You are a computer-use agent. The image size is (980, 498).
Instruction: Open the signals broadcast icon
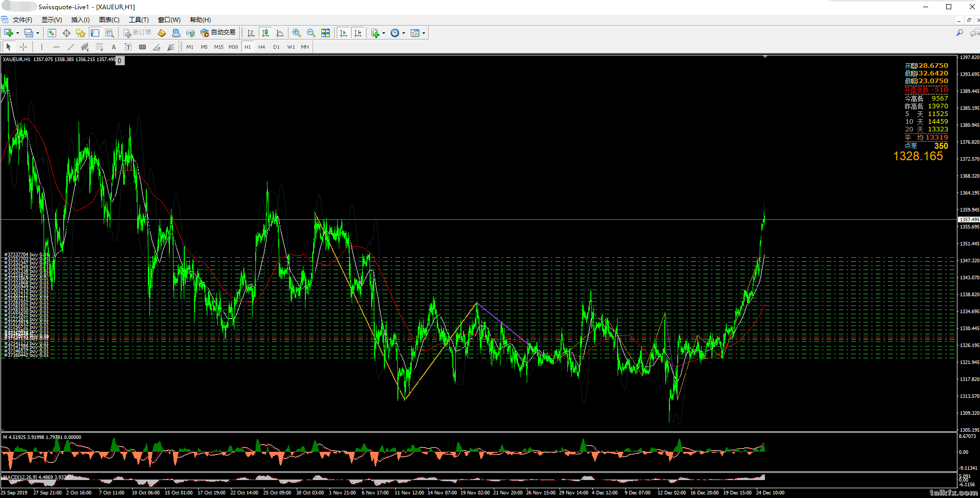pyautogui.click(x=190, y=33)
